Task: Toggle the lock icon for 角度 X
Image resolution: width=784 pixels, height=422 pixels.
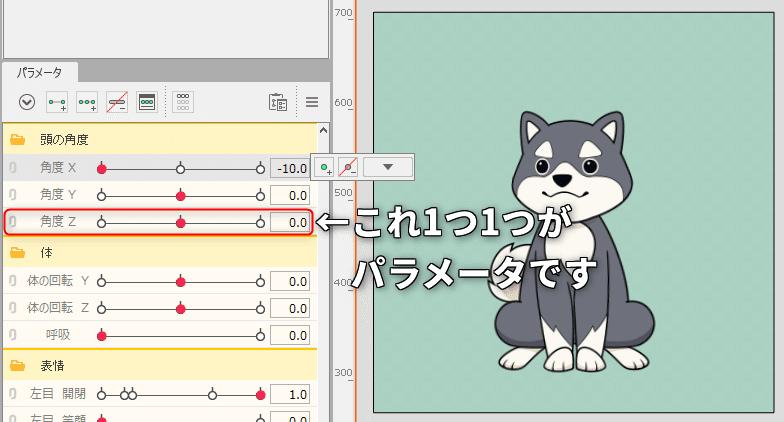Action: [x=13, y=168]
